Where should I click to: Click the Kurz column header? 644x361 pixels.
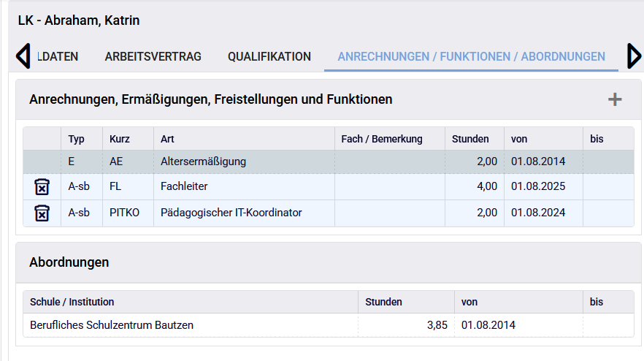point(120,139)
